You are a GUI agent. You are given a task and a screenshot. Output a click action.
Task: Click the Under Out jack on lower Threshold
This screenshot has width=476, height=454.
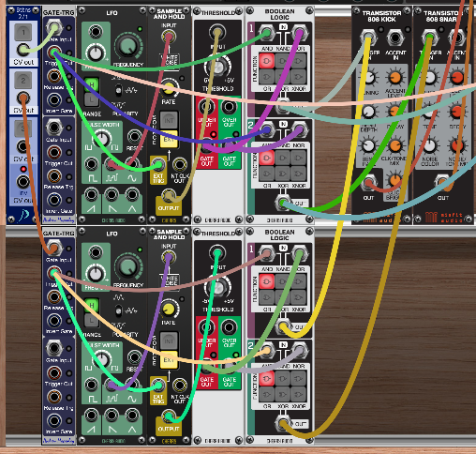[206, 327]
